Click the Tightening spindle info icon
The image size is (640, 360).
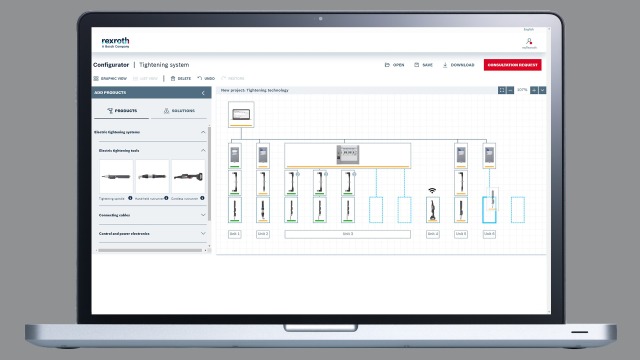130,198
